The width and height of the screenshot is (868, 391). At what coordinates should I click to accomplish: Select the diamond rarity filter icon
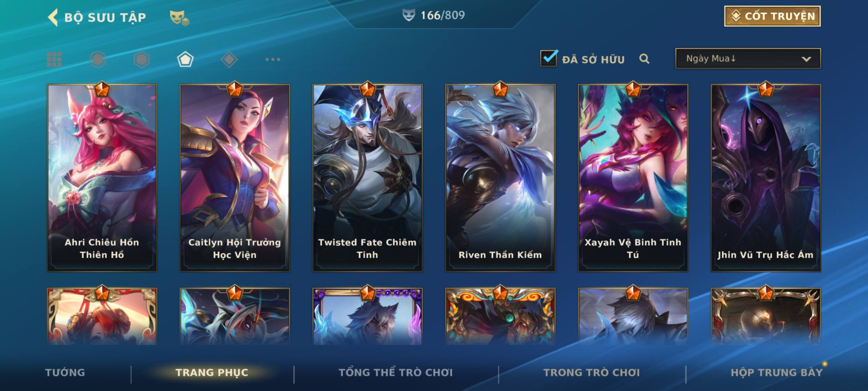tap(229, 59)
